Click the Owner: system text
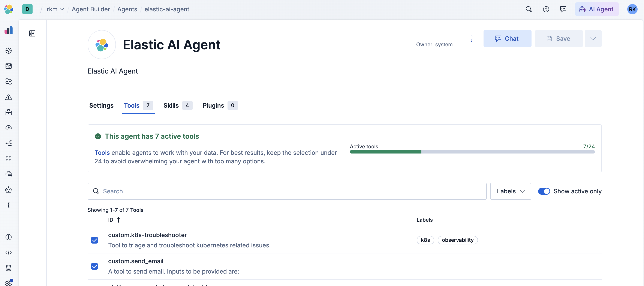This screenshot has width=644, height=286. (434, 45)
